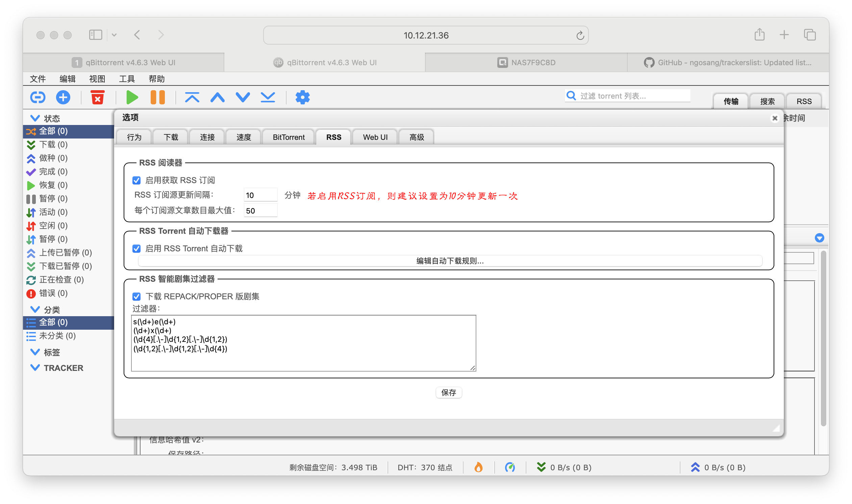Open the 帮助 menu
852x504 pixels.
pyautogui.click(x=156, y=79)
